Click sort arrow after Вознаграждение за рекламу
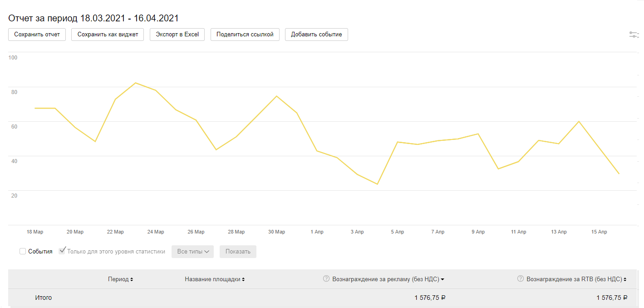 (x=442, y=279)
